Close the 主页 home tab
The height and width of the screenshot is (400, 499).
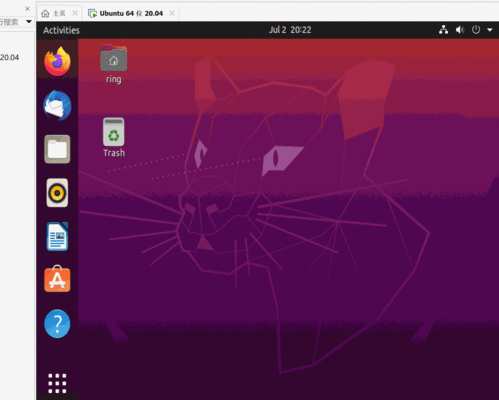pyautogui.click(x=75, y=13)
